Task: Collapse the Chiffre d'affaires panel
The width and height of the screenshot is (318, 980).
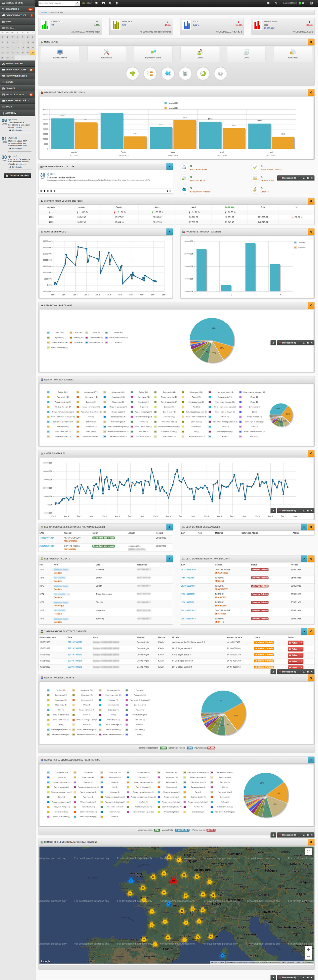Action: coord(311,453)
